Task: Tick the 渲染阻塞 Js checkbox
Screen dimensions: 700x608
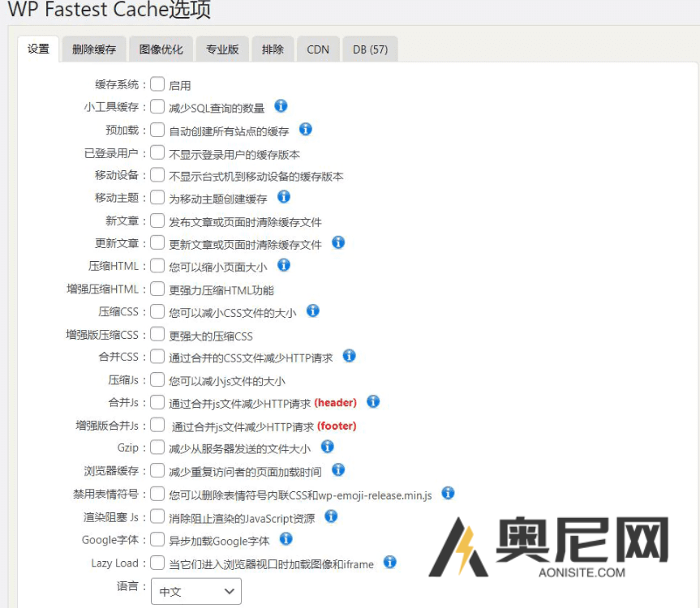Action: pyautogui.click(x=157, y=516)
